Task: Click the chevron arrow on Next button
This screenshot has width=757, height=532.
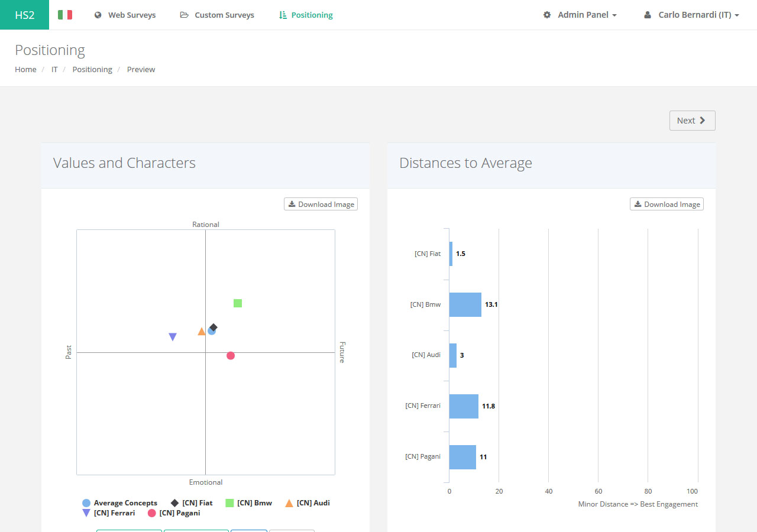Action: tap(703, 121)
